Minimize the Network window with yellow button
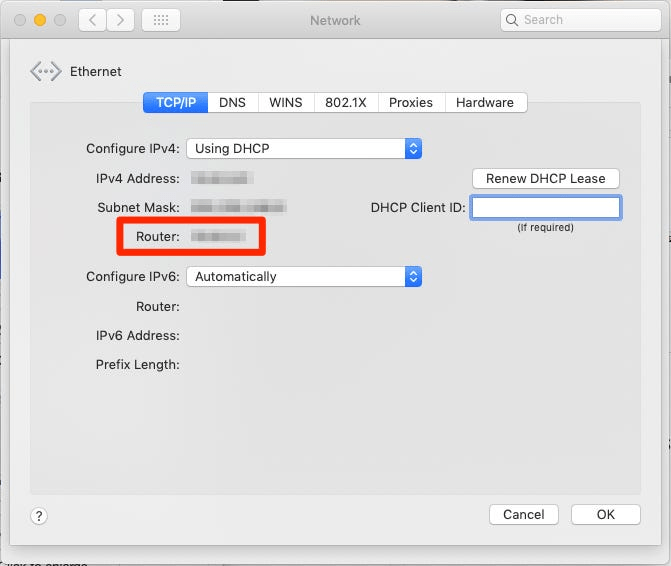Screen dimensions: 671x566 40,20
